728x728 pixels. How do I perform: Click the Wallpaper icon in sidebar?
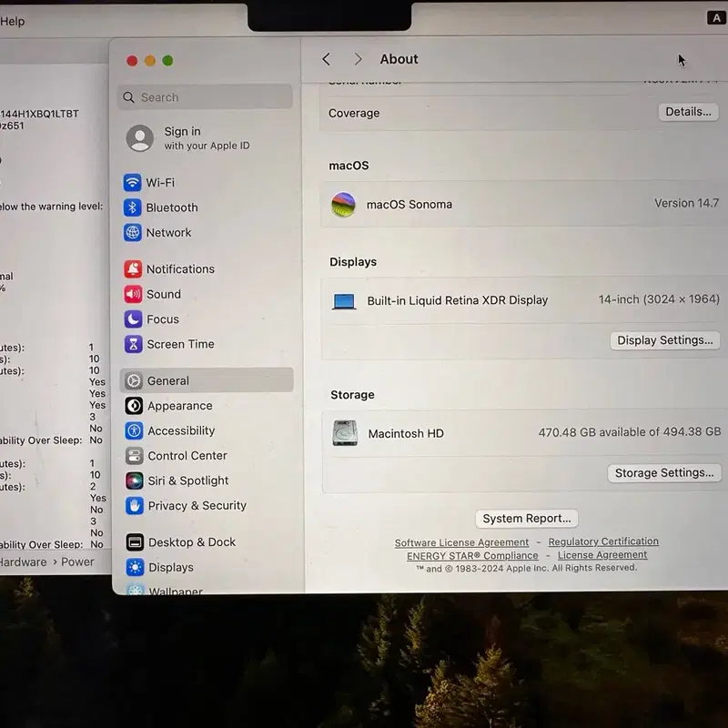[x=135, y=590]
